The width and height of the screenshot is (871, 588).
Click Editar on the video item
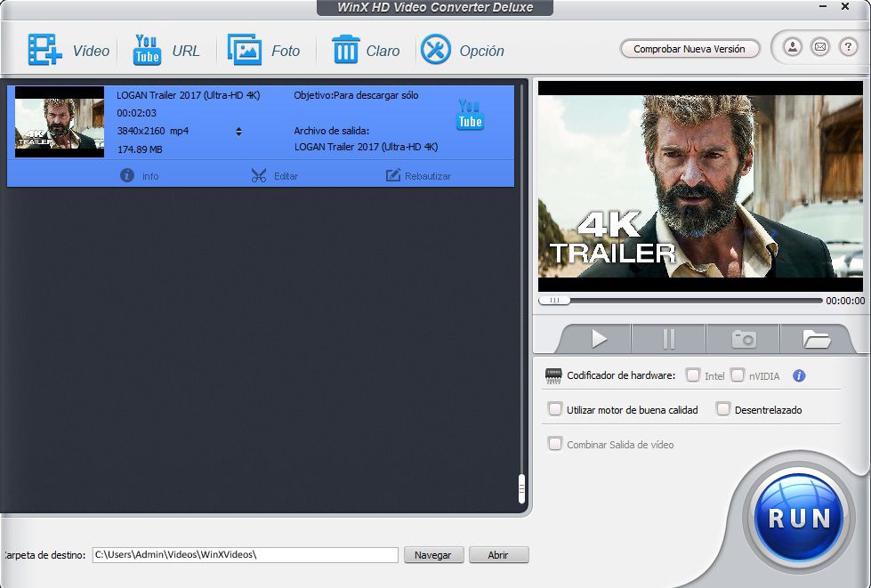[274, 175]
